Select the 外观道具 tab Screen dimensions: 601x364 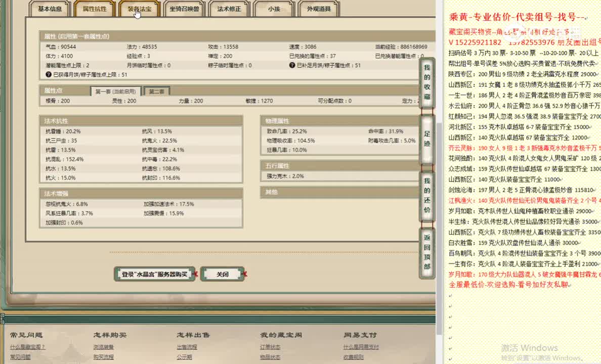click(x=319, y=9)
